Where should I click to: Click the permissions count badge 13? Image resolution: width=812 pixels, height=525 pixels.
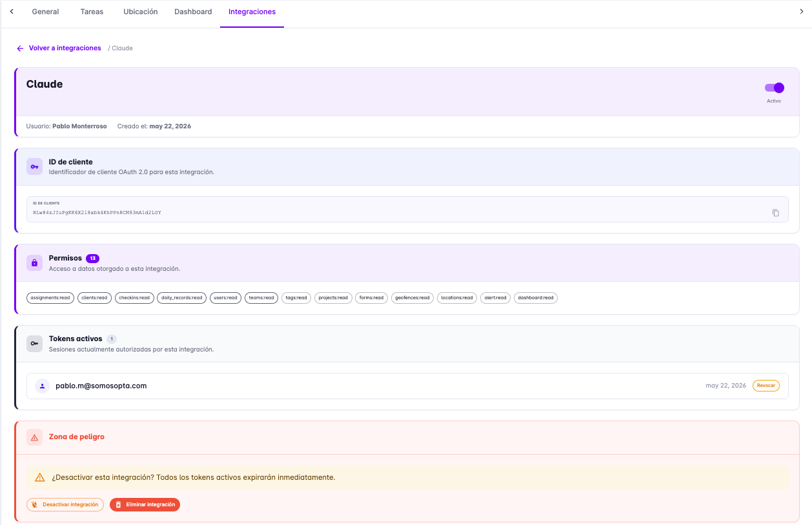pyautogui.click(x=92, y=258)
